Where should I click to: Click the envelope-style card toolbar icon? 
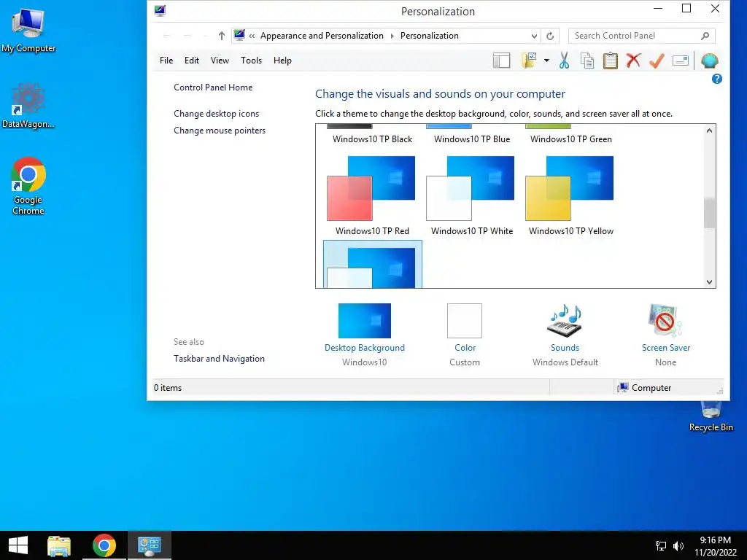(681, 61)
